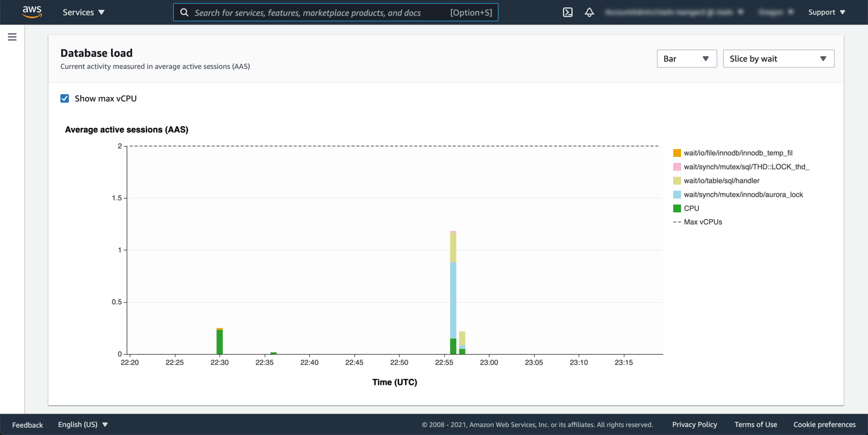Image resolution: width=868 pixels, height=435 pixels.
Task: Open the Privacy Policy link
Action: pyautogui.click(x=694, y=425)
